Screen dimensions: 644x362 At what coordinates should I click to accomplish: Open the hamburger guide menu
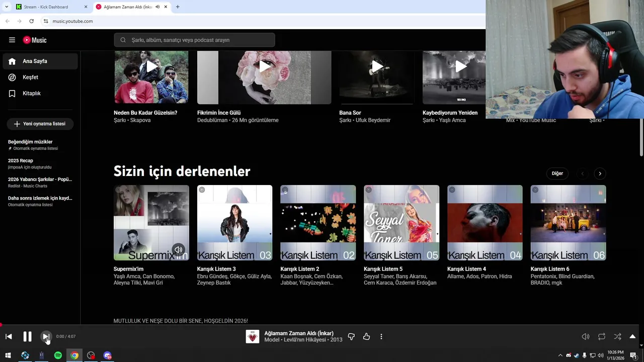coord(12,40)
